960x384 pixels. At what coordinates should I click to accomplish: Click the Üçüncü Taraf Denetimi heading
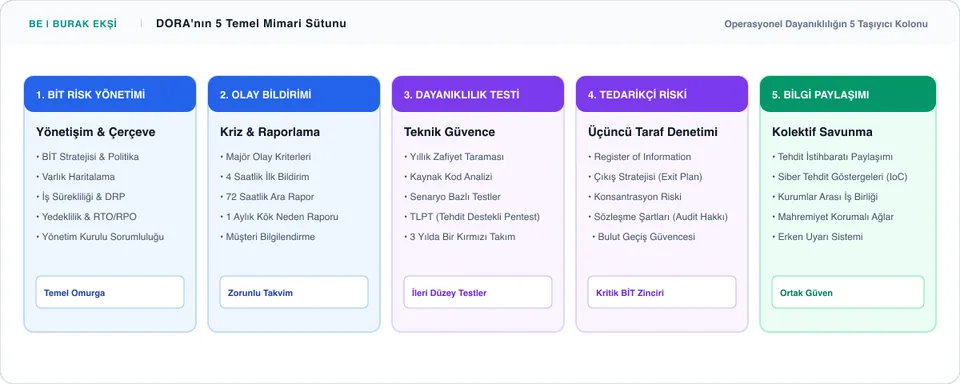[x=653, y=132]
